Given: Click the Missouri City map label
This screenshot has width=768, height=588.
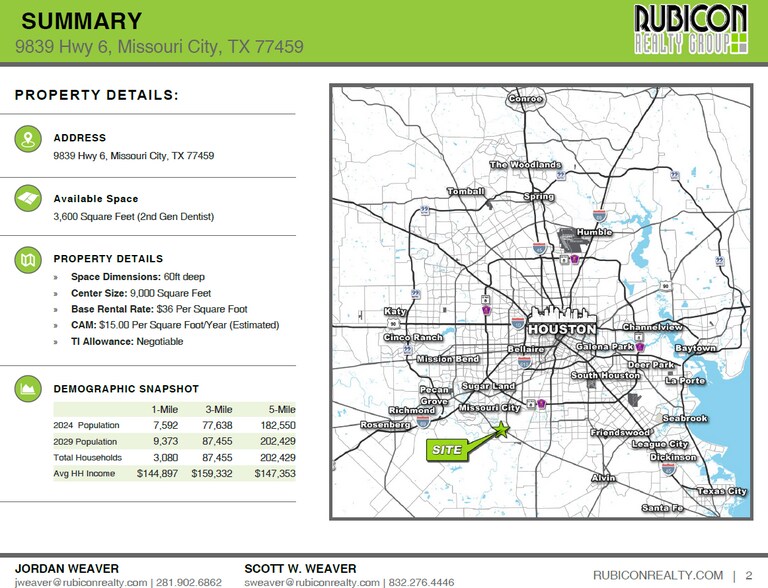Looking at the screenshot, I should pos(489,408).
